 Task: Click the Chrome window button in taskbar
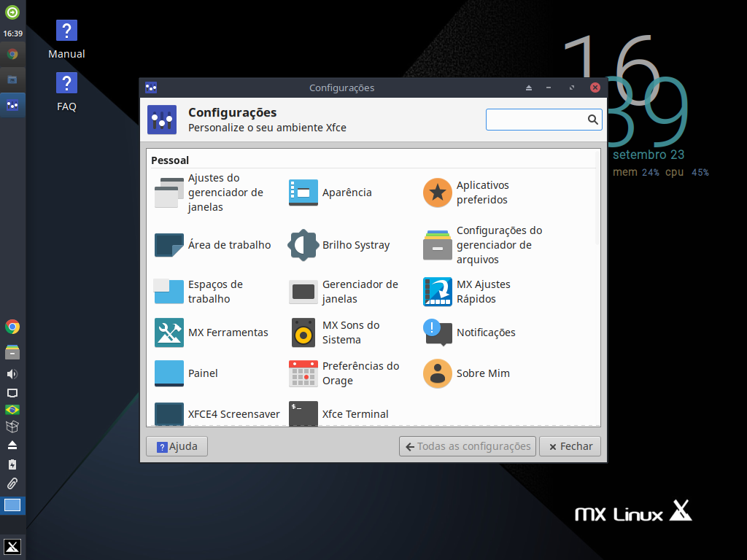(12, 54)
